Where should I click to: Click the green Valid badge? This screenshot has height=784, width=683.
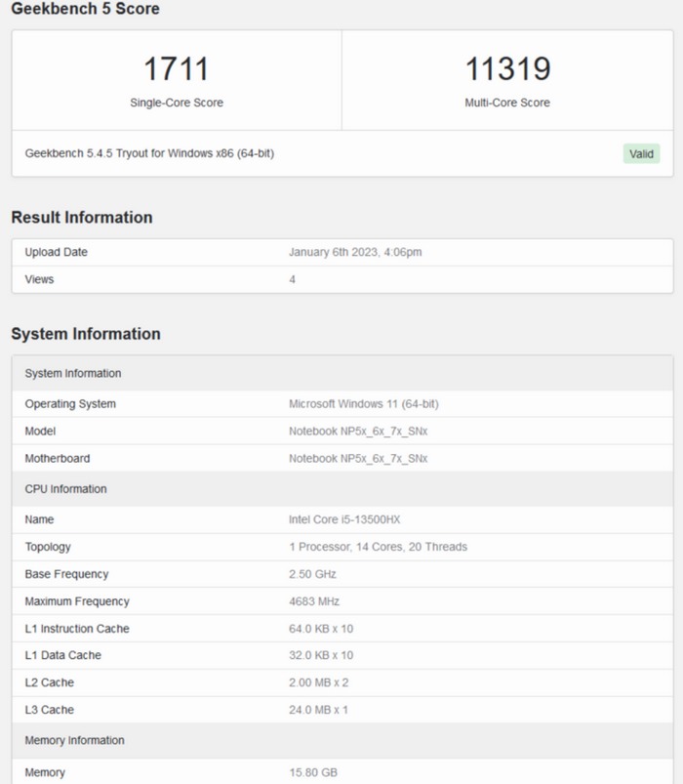(641, 153)
